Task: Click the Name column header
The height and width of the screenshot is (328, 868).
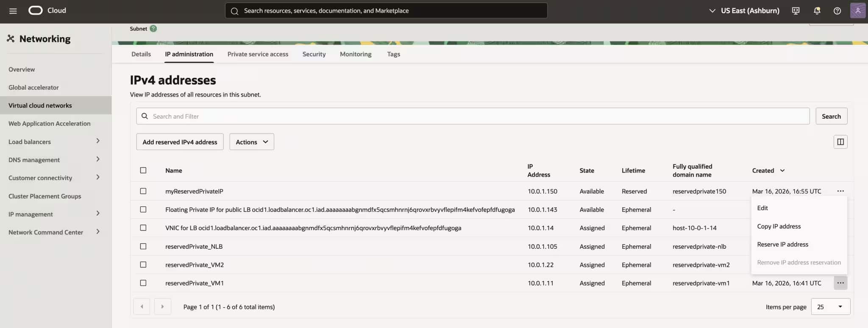Action: 174,170
